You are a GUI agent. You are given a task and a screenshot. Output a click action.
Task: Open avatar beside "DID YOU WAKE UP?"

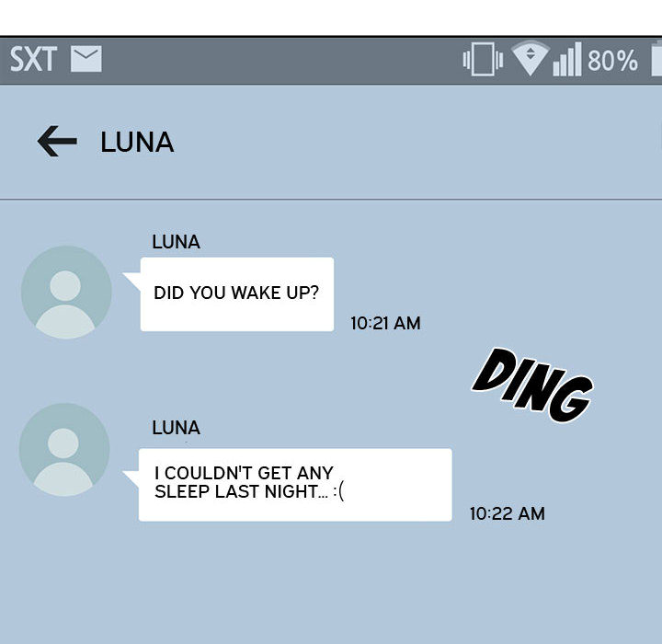pyautogui.click(x=65, y=293)
